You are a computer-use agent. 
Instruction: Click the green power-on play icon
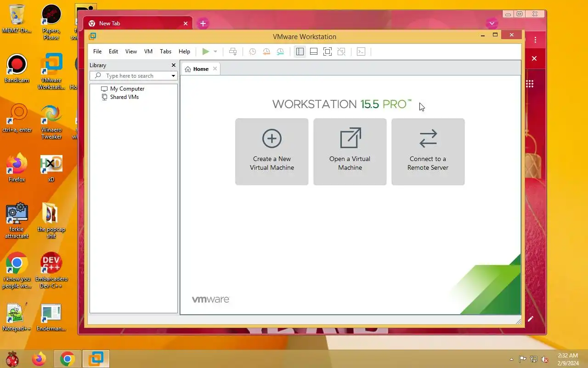click(x=206, y=52)
